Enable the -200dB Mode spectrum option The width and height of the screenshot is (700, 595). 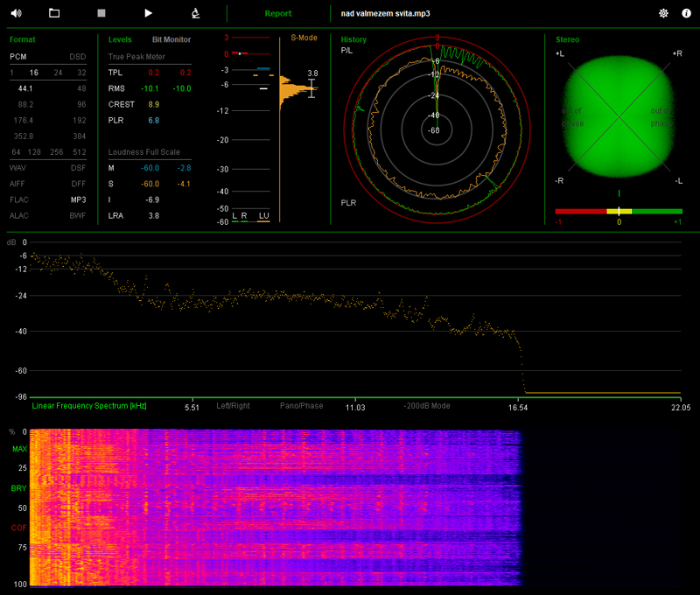point(426,407)
